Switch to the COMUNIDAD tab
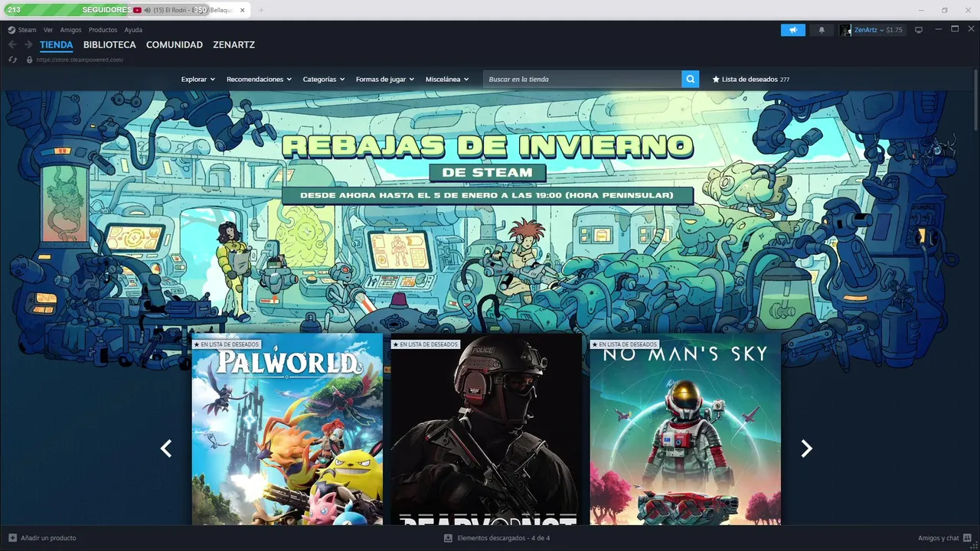This screenshot has height=551, width=980. click(175, 44)
